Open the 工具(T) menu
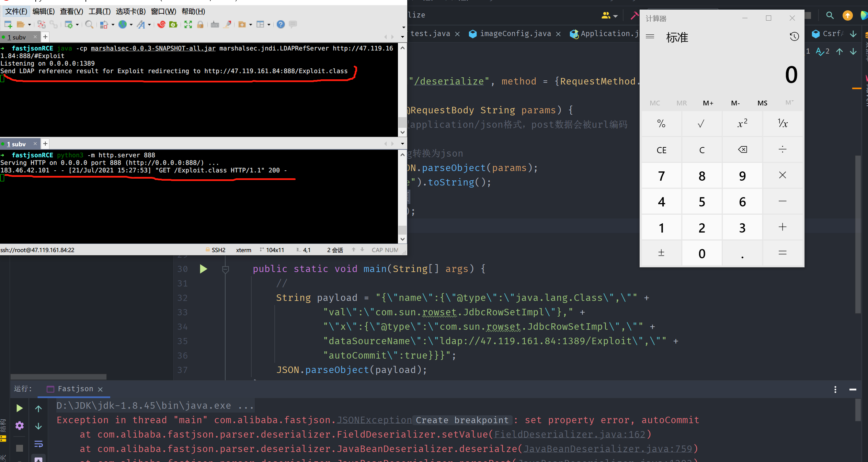 pos(99,11)
